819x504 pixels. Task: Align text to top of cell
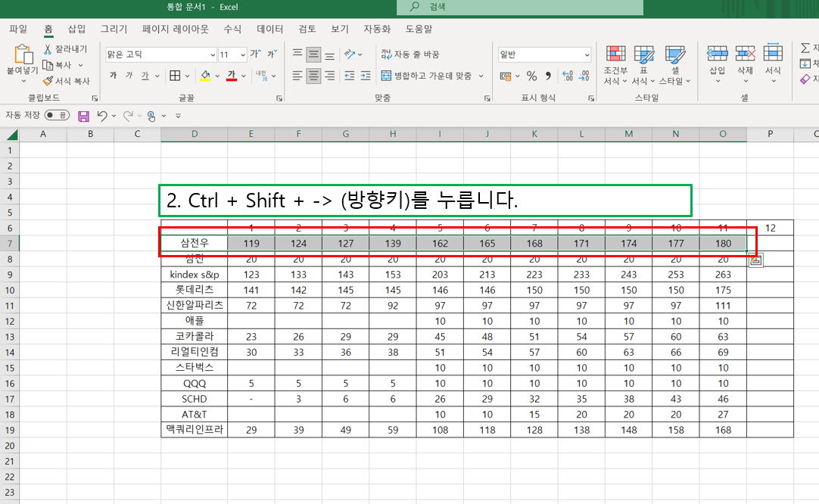pyautogui.click(x=297, y=54)
